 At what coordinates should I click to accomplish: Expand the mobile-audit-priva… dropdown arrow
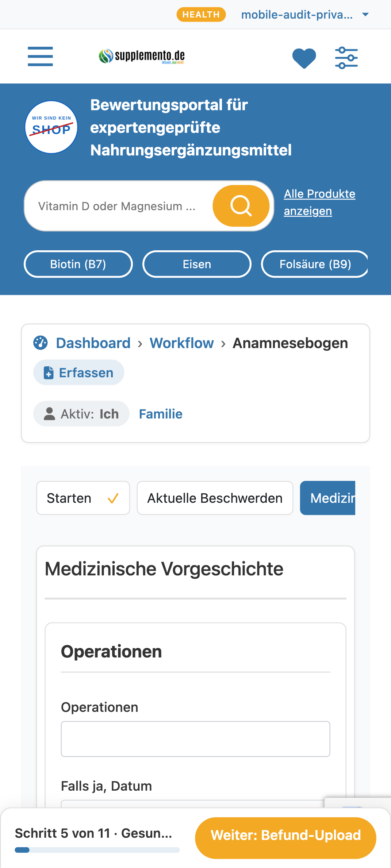pos(365,15)
